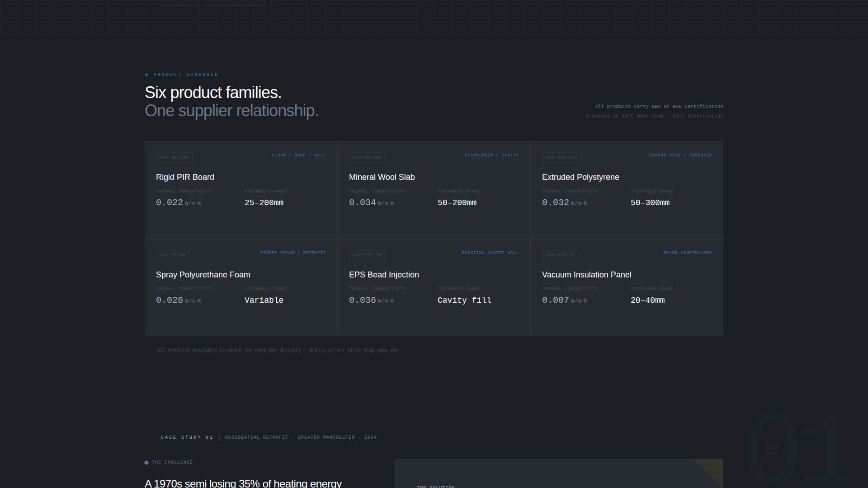
Task: Click the Floor / Roof / Wall tag
Action: pos(298,155)
